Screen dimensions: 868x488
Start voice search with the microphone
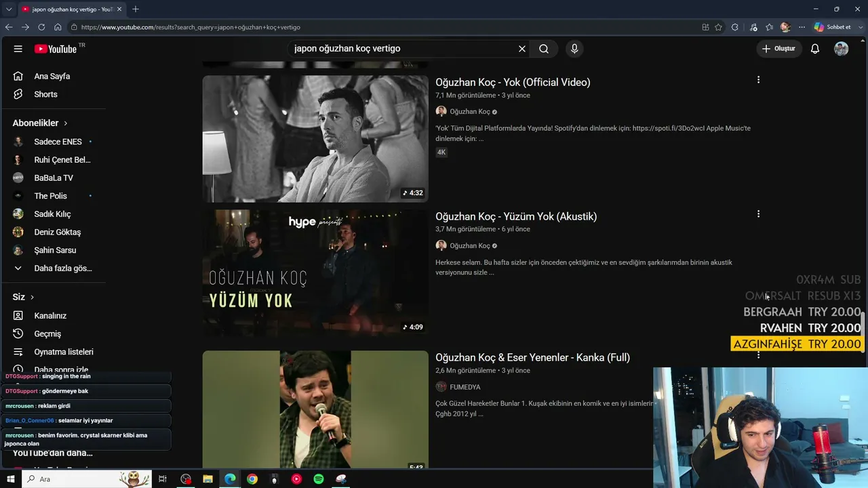click(x=574, y=49)
